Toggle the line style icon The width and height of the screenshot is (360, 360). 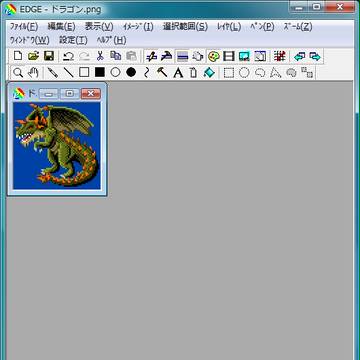[182, 56]
